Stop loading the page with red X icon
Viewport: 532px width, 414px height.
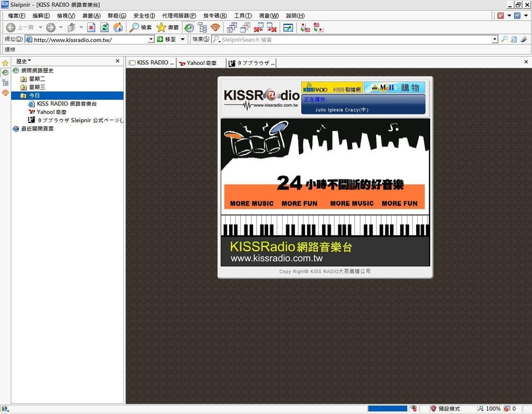pos(91,28)
